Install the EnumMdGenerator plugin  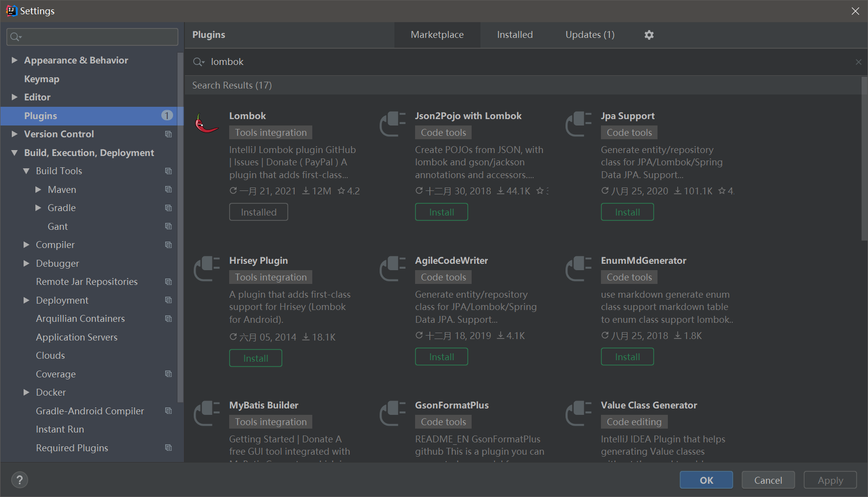click(x=627, y=357)
